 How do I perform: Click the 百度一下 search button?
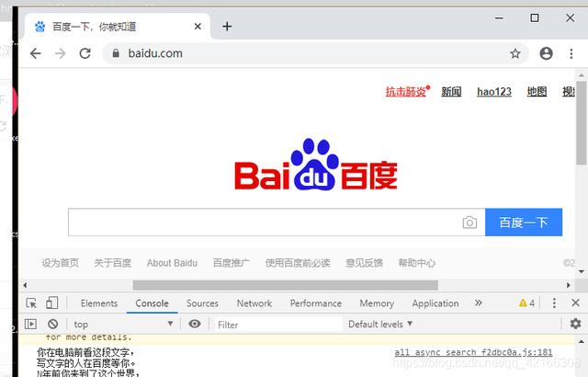click(x=524, y=223)
